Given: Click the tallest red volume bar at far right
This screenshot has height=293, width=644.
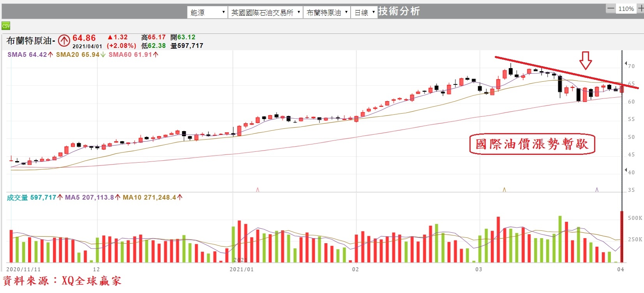Looking at the screenshot, I should tap(622, 237).
